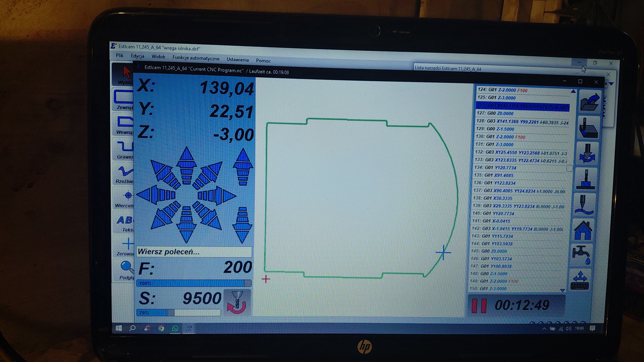The height and width of the screenshot is (362, 644).
Task: Pause the running program
Action: click(x=479, y=306)
